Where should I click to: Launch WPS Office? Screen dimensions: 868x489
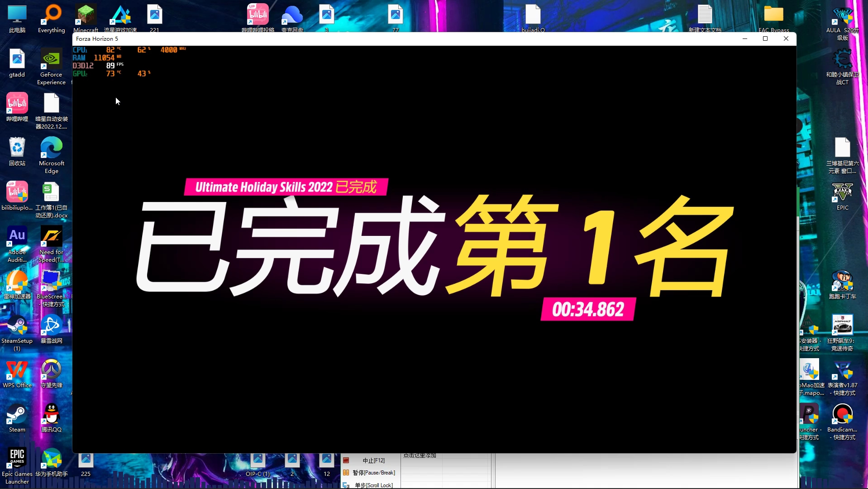(x=17, y=374)
